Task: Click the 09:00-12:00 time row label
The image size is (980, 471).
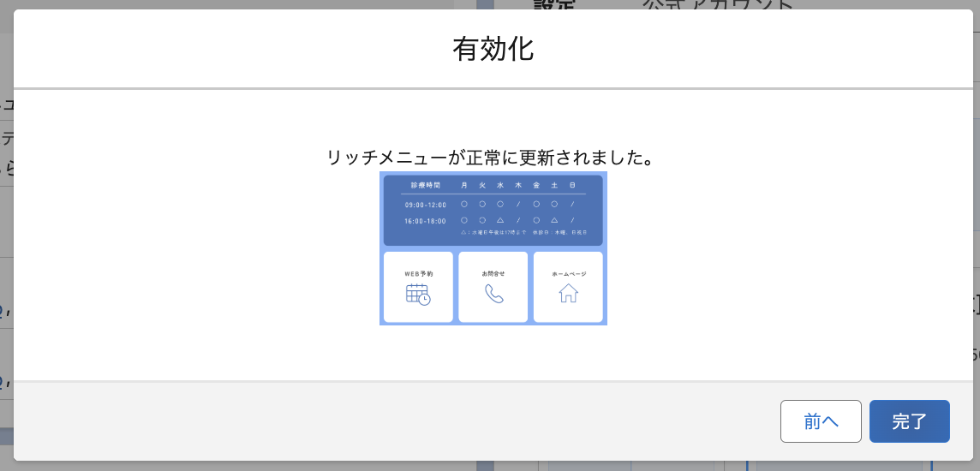Action: pyautogui.click(x=425, y=205)
